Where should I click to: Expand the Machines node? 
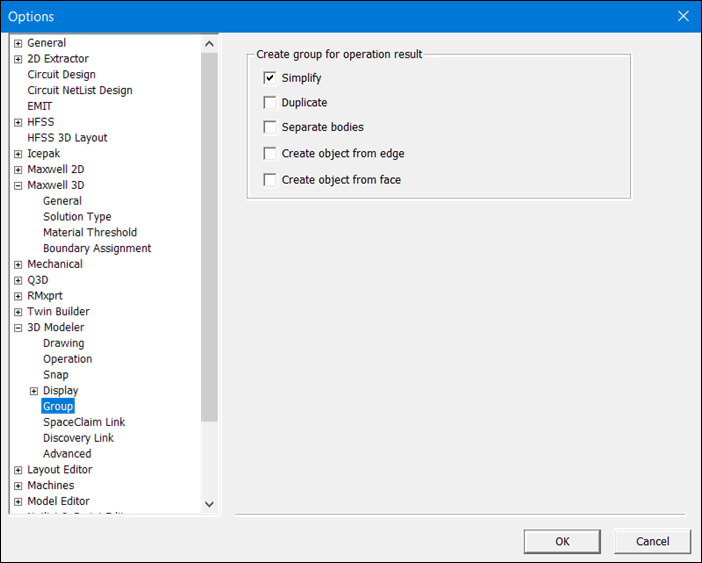(18, 486)
